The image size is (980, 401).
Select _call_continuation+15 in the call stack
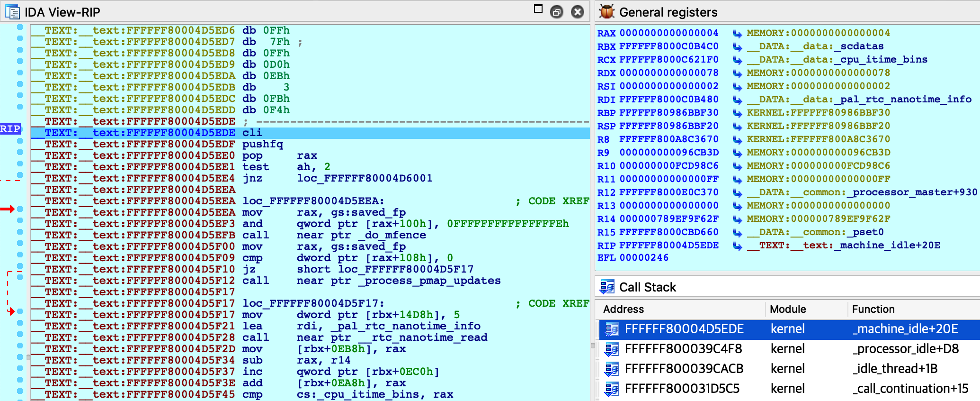[x=786, y=389]
